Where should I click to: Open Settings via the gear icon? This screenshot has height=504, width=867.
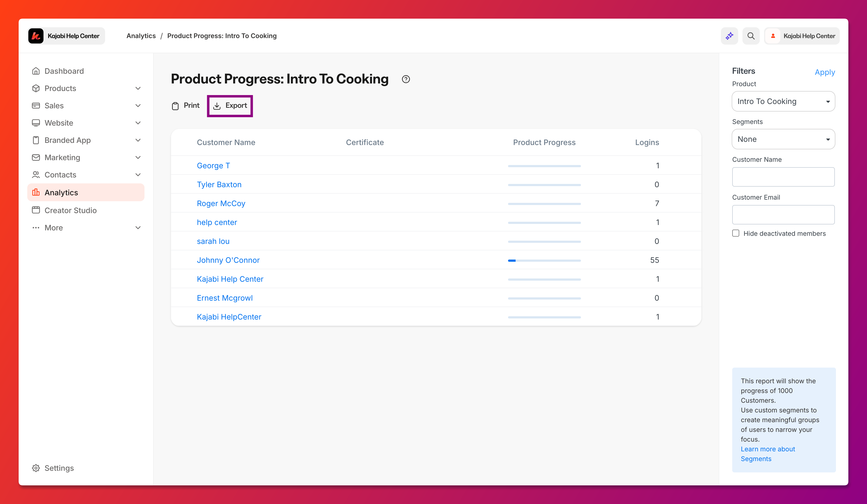coord(36,468)
